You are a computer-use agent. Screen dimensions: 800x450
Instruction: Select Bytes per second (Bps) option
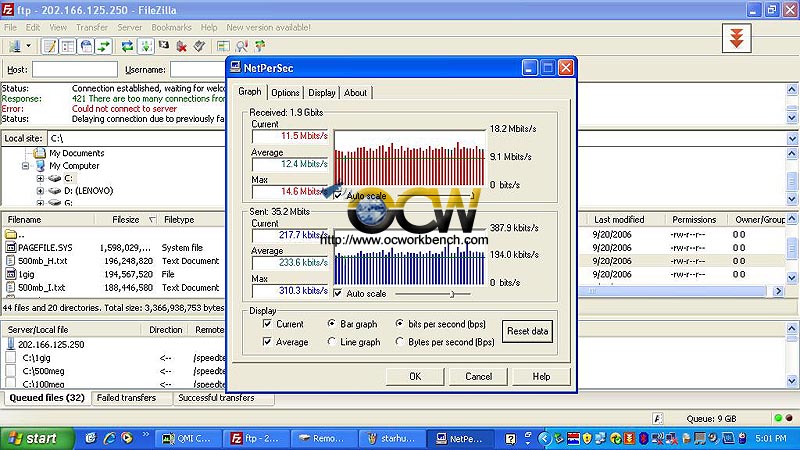point(399,341)
